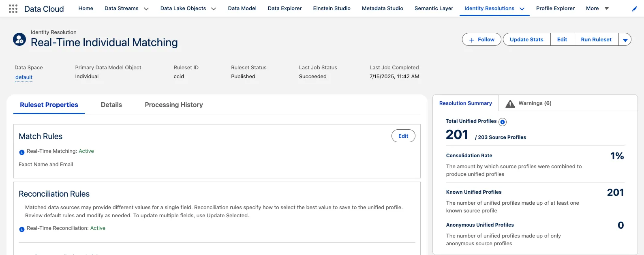Screen dimensions: 644x255
Task: Click the plus icon on Follow button
Action: pos(471,40)
